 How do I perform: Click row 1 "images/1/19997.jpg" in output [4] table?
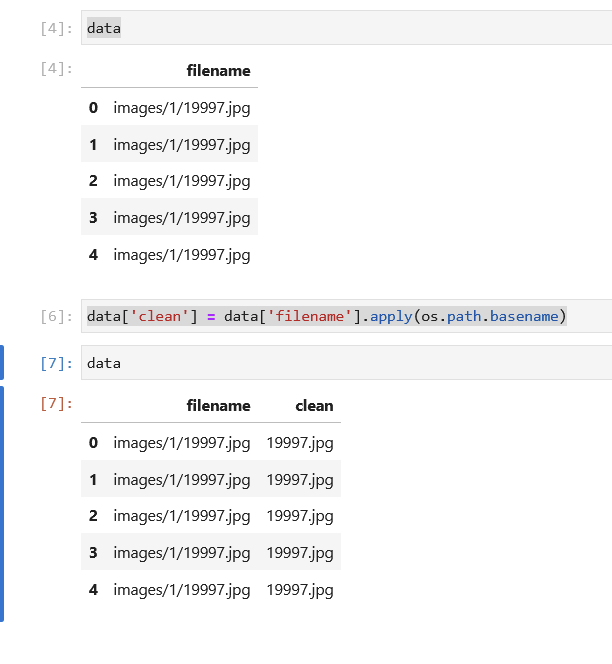point(182,145)
